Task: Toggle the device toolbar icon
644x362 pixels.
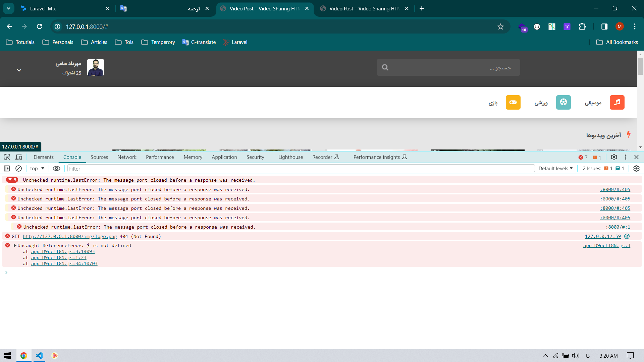Action: click(19, 157)
